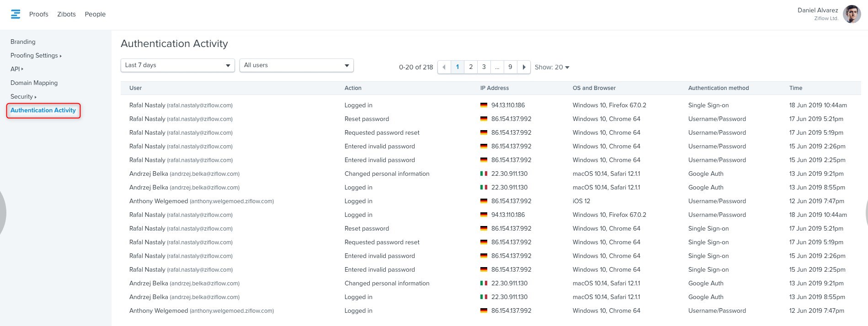
Task: Go to page 2 of results
Action: (x=471, y=67)
